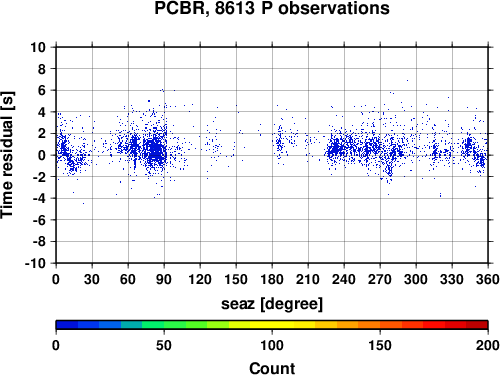500x375 pixels.
Task: Click the colorbar tick label 200
Action: [x=488, y=345]
